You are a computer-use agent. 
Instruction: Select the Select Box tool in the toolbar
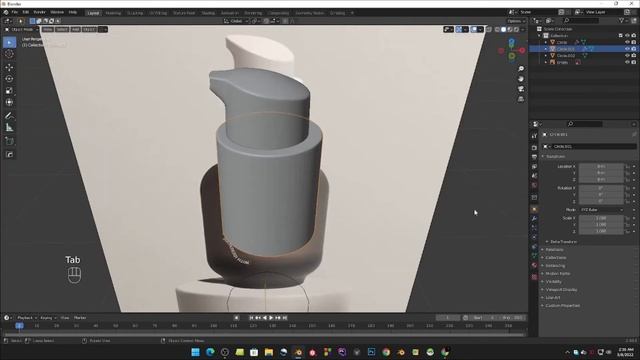9,42
